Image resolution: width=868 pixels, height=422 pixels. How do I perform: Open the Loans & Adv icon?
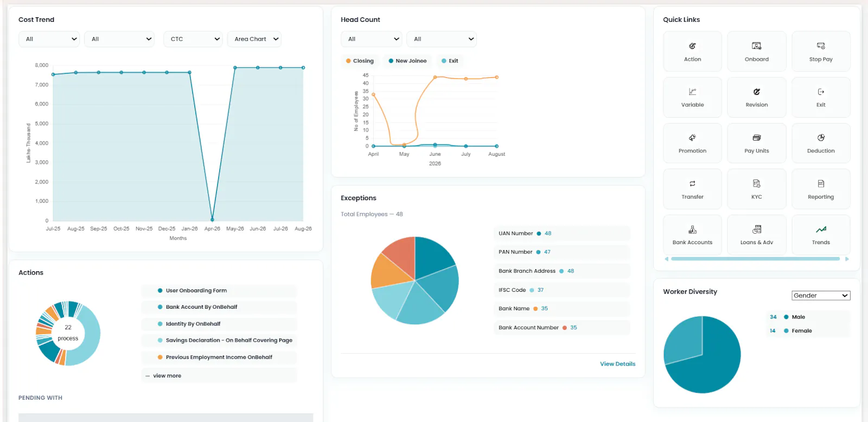click(756, 229)
